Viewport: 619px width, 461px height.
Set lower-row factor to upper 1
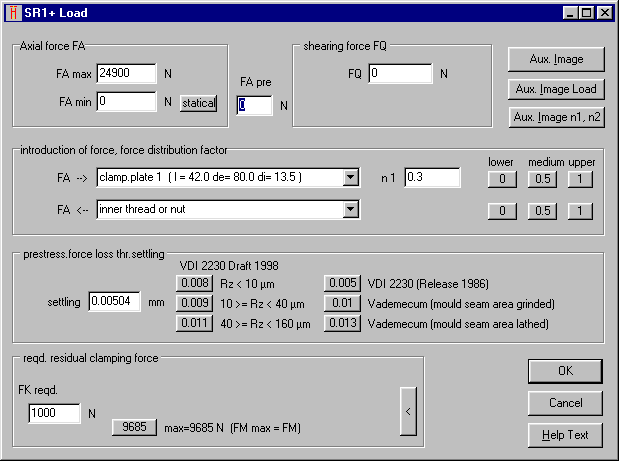579,211
